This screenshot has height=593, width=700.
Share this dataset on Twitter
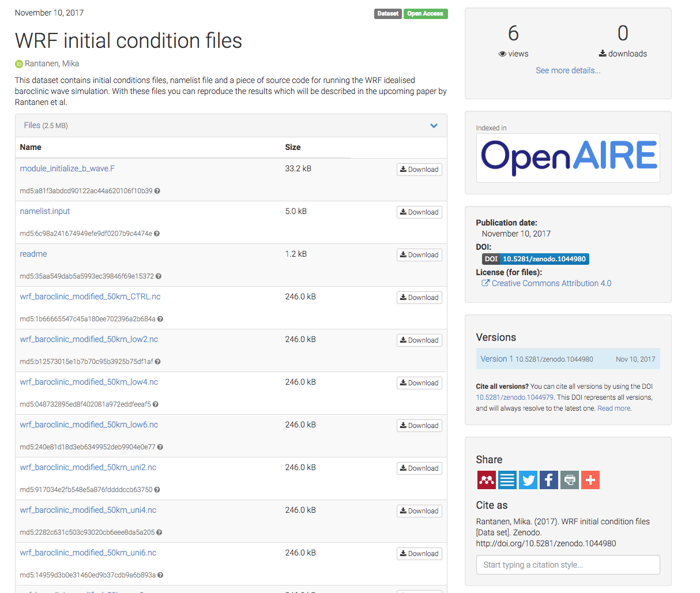pos(528,480)
